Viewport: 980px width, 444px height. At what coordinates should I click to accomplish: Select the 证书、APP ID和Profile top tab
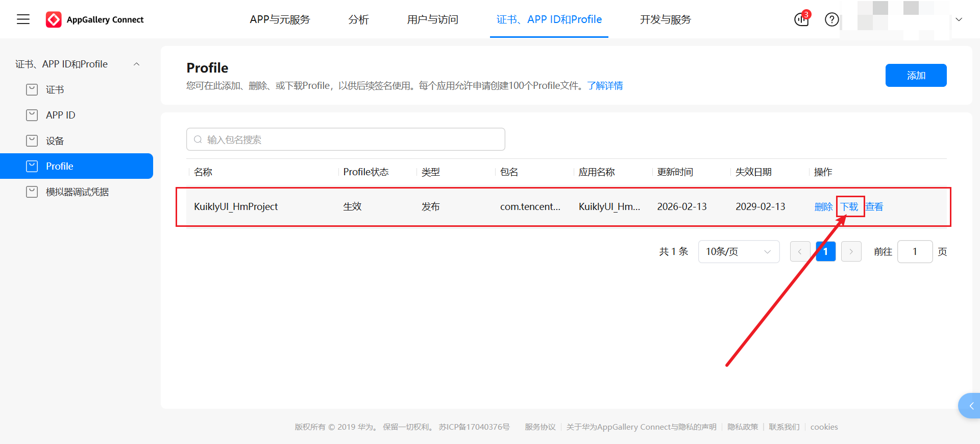tap(549, 19)
